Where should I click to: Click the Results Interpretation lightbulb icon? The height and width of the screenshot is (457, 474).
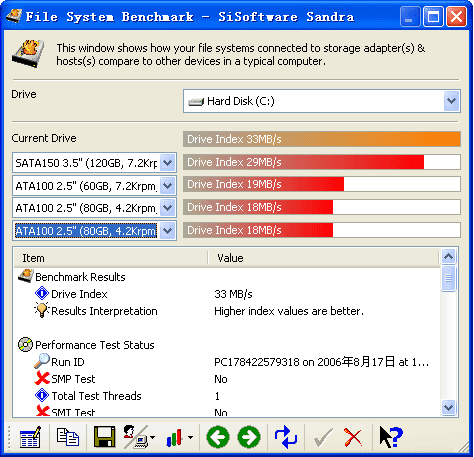pyautogui.click(x=42, y=310)
